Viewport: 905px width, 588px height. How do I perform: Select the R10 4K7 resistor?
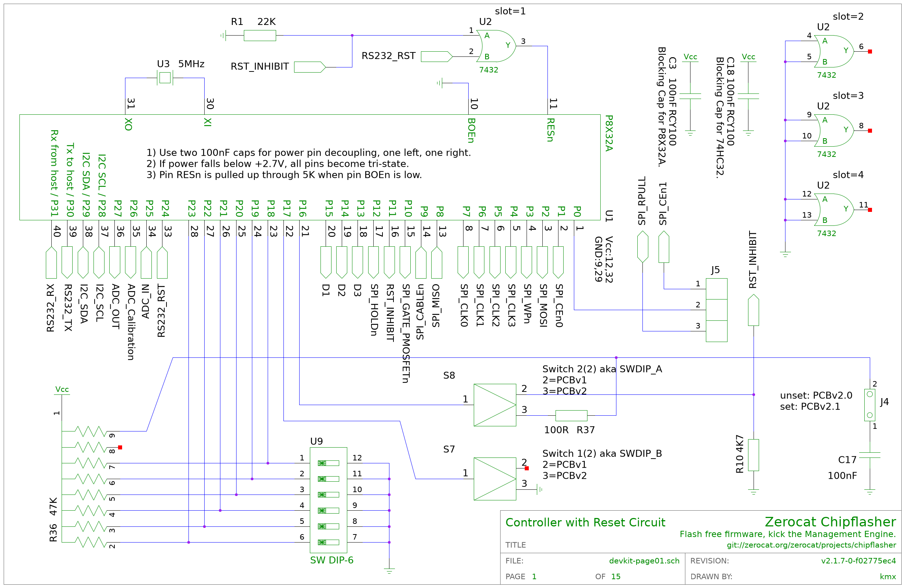[x=754, y=455]
